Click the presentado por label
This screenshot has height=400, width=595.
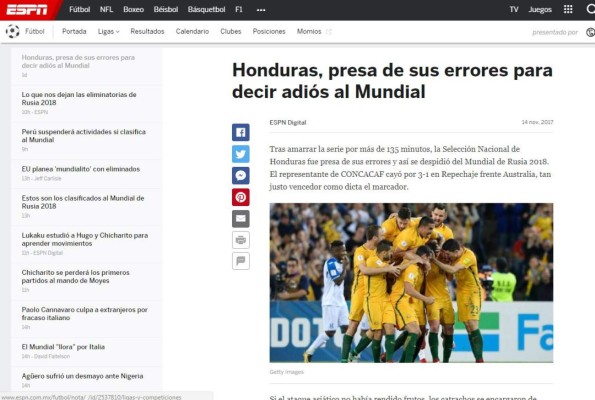[x=555, y=33]
